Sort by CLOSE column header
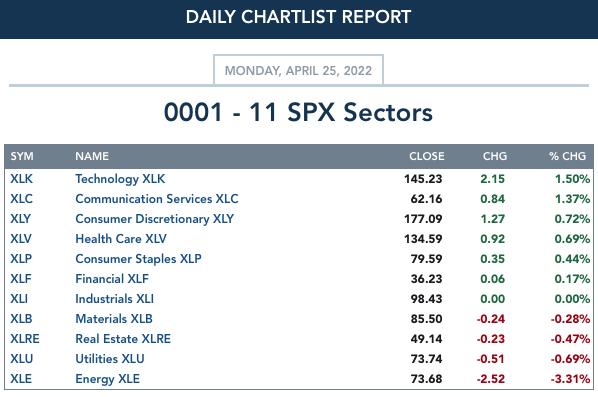This screenshot has height=397, width=598. pyautogui.click(x=427, y=156)
